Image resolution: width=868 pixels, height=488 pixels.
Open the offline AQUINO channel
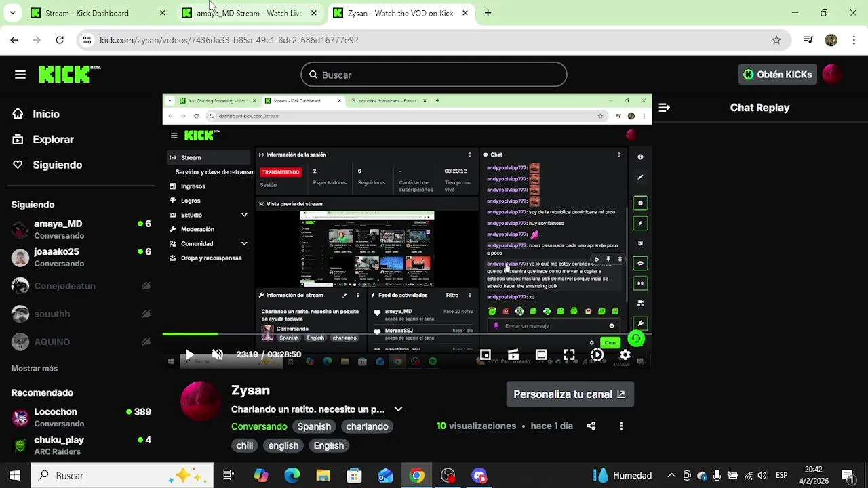click(x=81, y=342)
